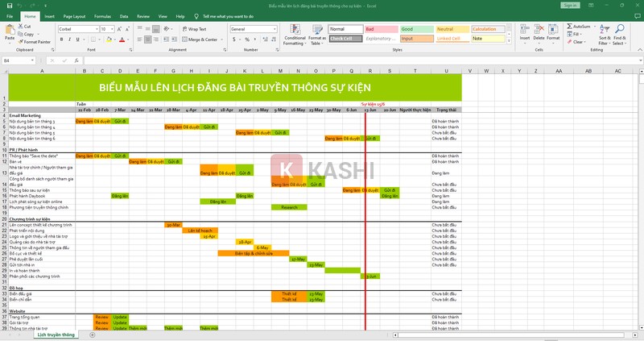Align text to the left
Image resolution: width=644 pixels, height=341 pixels.
139,40
